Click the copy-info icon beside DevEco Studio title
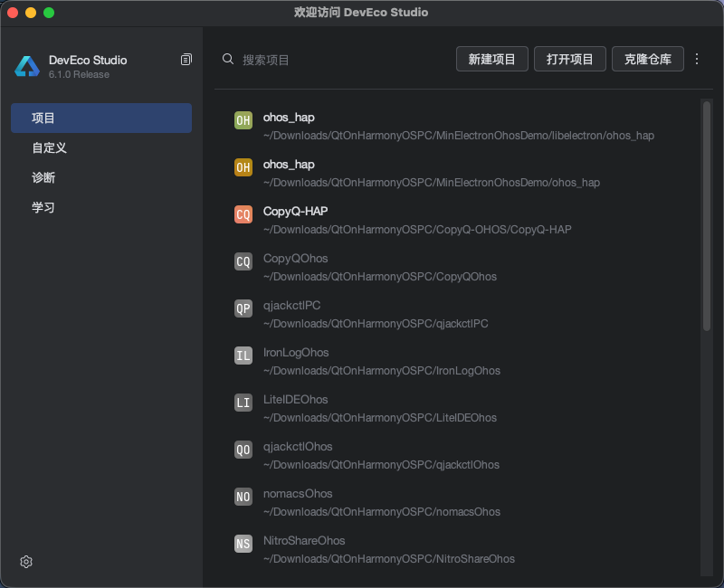This screenshot has height=588, width=724. point(186,59)
